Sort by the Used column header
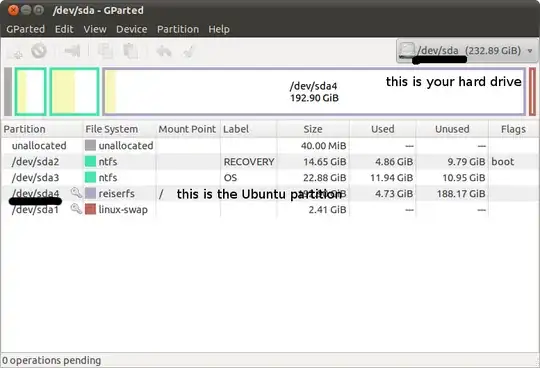The height and width of the screenshot is (368, 540). 383,129
